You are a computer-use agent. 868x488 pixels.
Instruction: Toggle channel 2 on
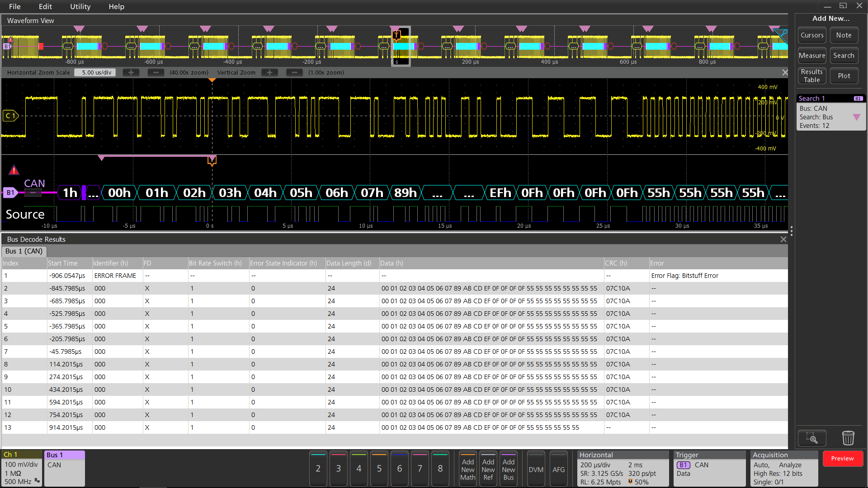click(x=318, y=469)
